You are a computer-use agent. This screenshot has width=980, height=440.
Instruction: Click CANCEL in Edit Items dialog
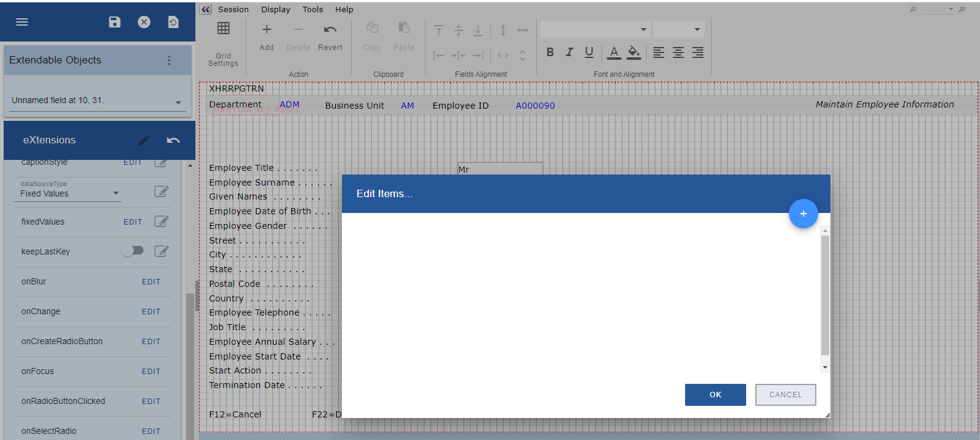pyautogui.click(x=785, y=395)
